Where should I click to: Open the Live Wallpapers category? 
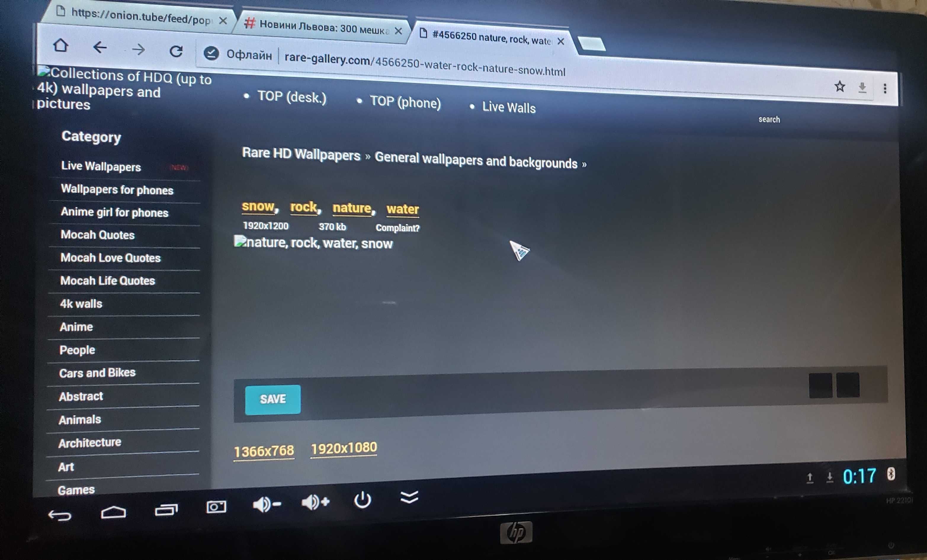point(101,166)
